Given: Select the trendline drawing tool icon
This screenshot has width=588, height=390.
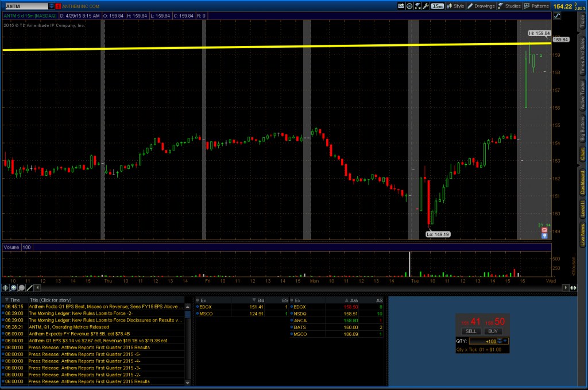Looking at the screenshot, I should coord(30,288).
